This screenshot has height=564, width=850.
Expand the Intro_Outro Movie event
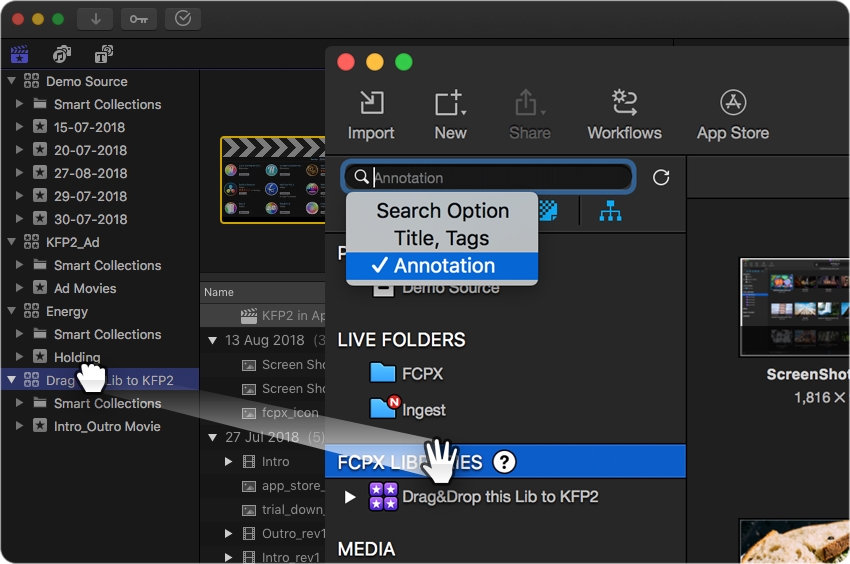20,426
